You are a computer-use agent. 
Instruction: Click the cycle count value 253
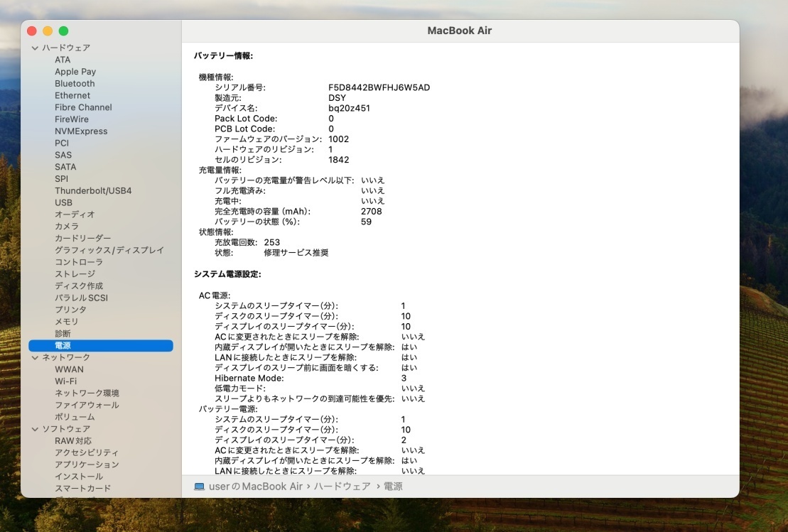(x=272, y=243)
